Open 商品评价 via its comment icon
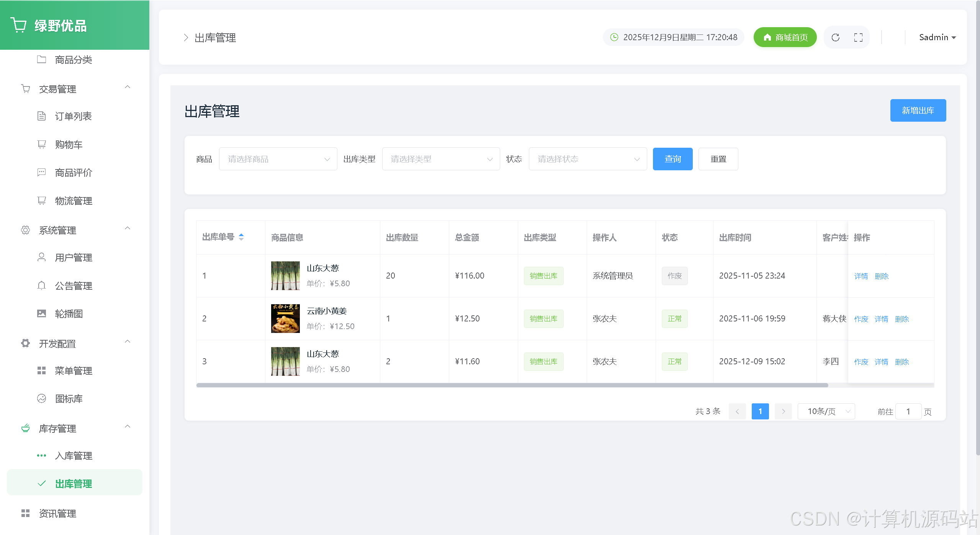 click(41, 173)
